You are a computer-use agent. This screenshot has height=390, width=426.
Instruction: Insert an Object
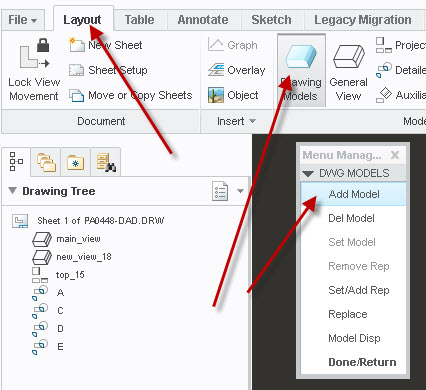pos(233,95)
